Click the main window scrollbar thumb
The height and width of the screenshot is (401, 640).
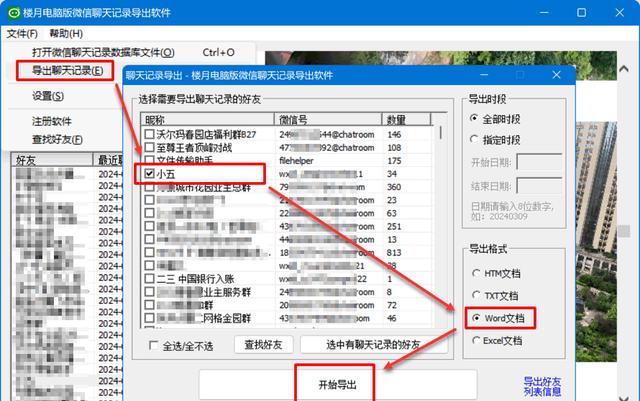(624, 231)
